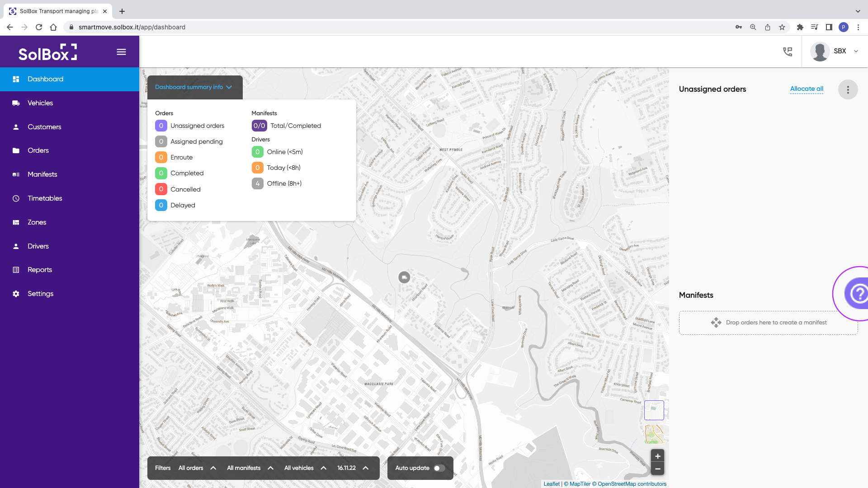Open the map layers thumbnail control
The width and height of the screenshot is (868, 488).
tap(654, 410)
